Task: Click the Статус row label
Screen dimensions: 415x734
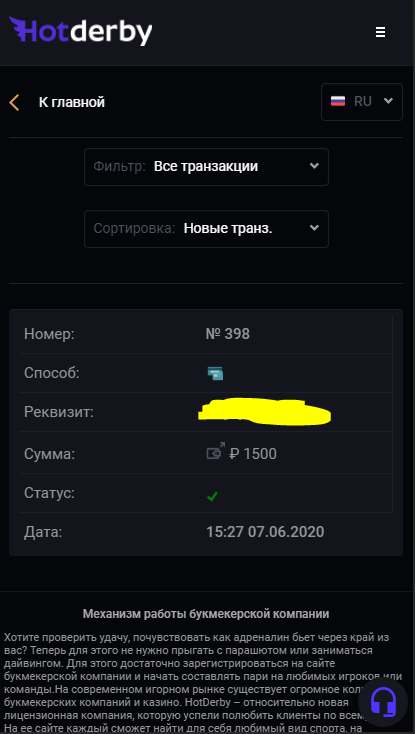Action: tap(49, 493)
